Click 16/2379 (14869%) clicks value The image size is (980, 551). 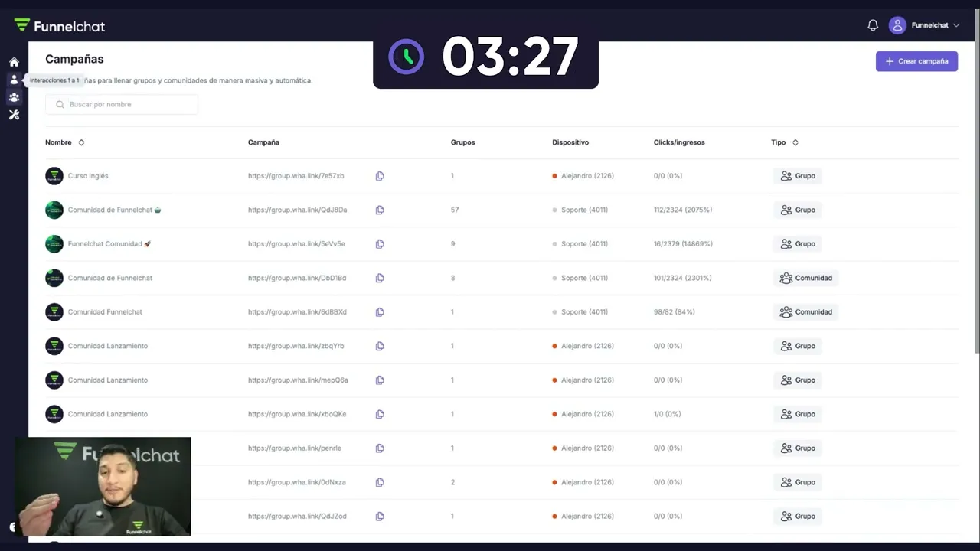pyautogui.click(x=683, y=244)
